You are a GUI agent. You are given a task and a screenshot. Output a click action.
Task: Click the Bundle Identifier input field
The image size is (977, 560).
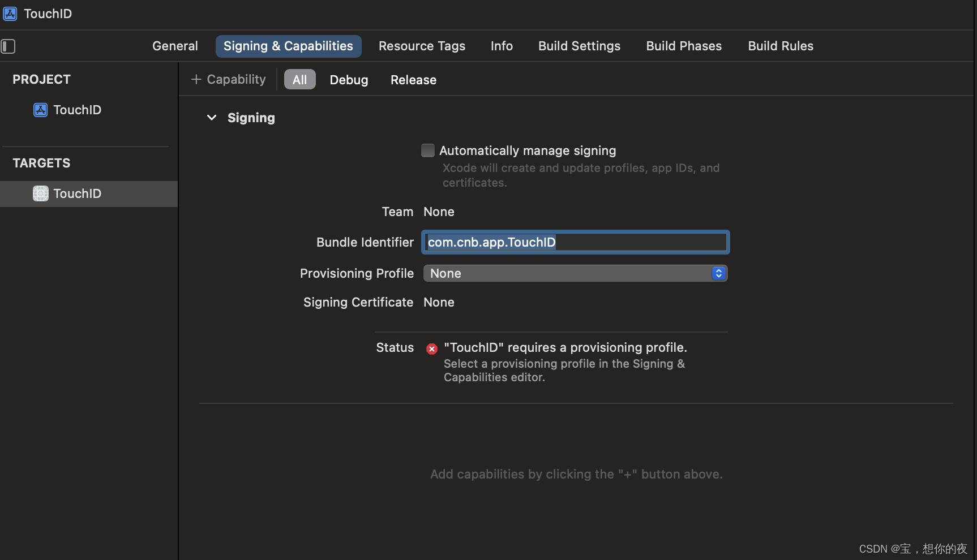coord(575,242)
